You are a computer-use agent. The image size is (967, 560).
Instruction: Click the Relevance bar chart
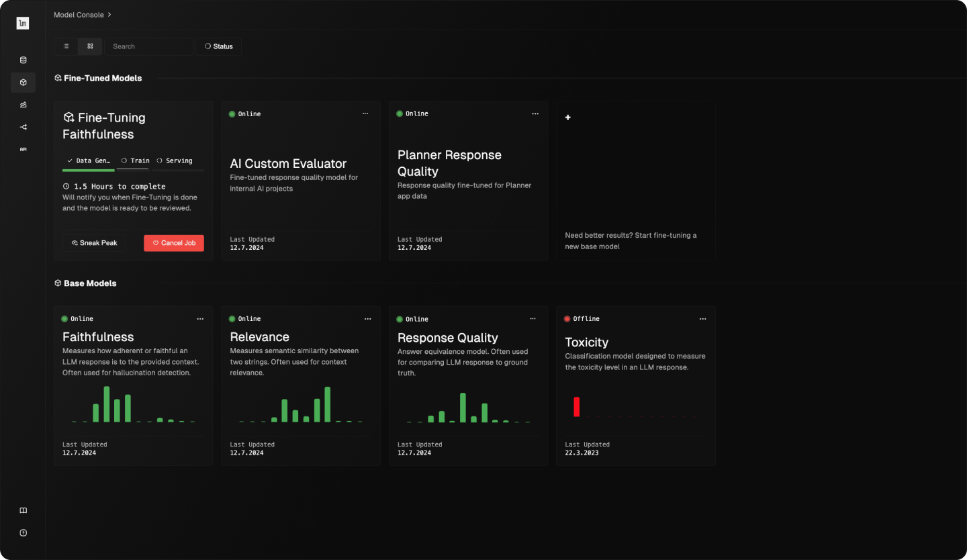pos(300,404)
